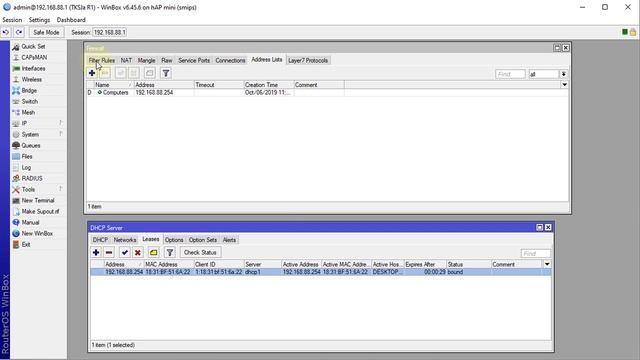Open Queues in sidebar
Screen dimensions: 640x360
click(31, 145)
